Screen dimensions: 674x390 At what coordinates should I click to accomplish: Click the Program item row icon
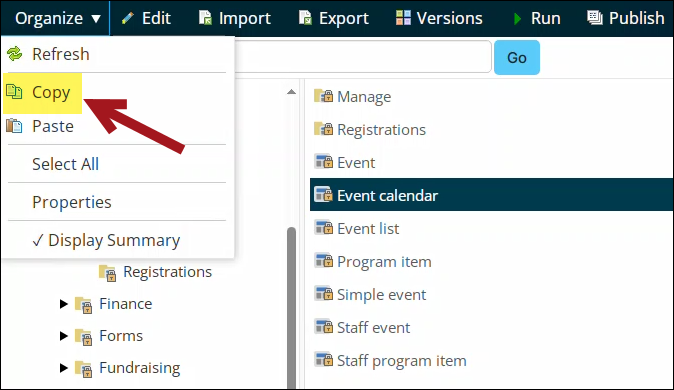[x=323, y=261]
